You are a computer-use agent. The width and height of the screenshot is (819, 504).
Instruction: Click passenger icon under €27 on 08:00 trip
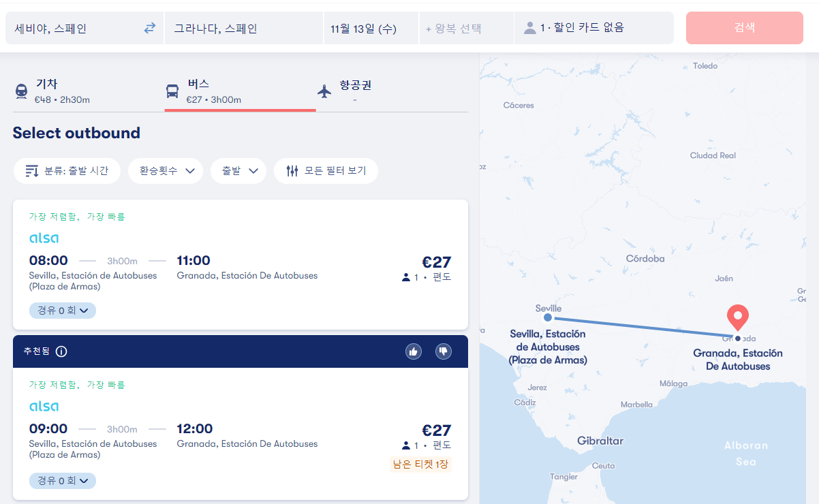[406, 277]
